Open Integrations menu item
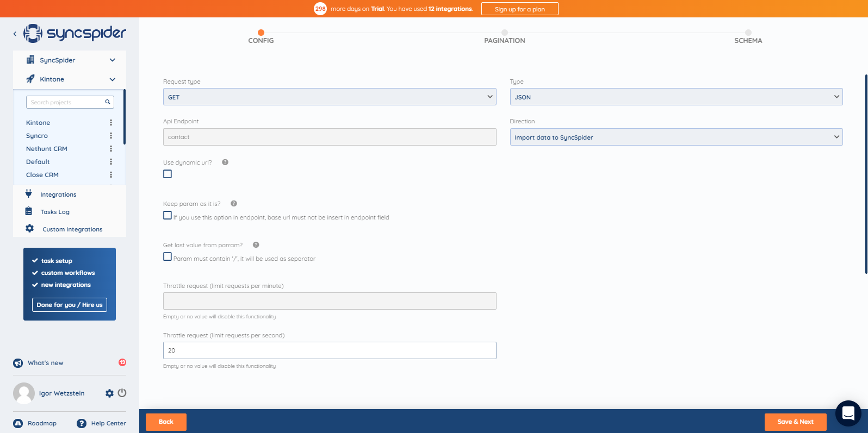 click(x=58, y=194)
